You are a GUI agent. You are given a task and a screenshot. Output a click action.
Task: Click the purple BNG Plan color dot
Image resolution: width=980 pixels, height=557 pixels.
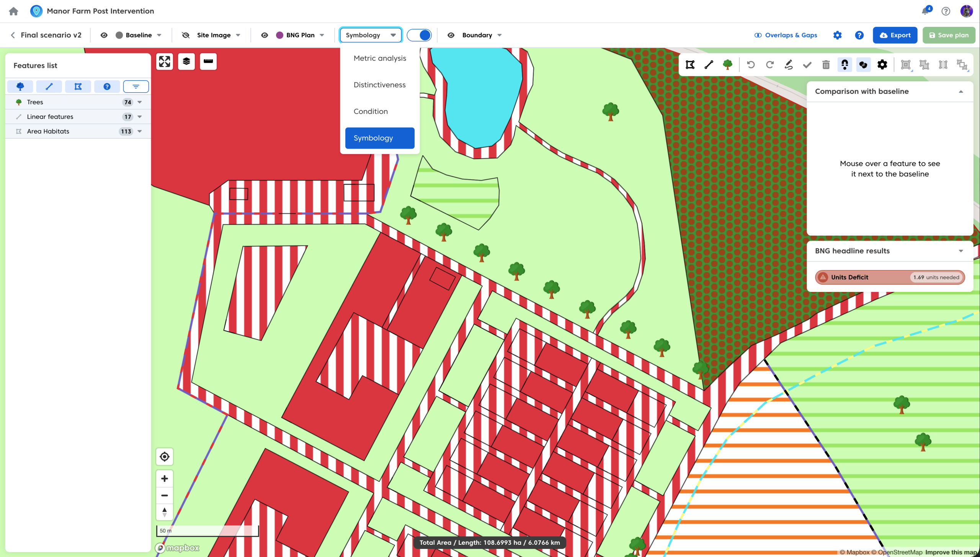click(x=279, y=35)
